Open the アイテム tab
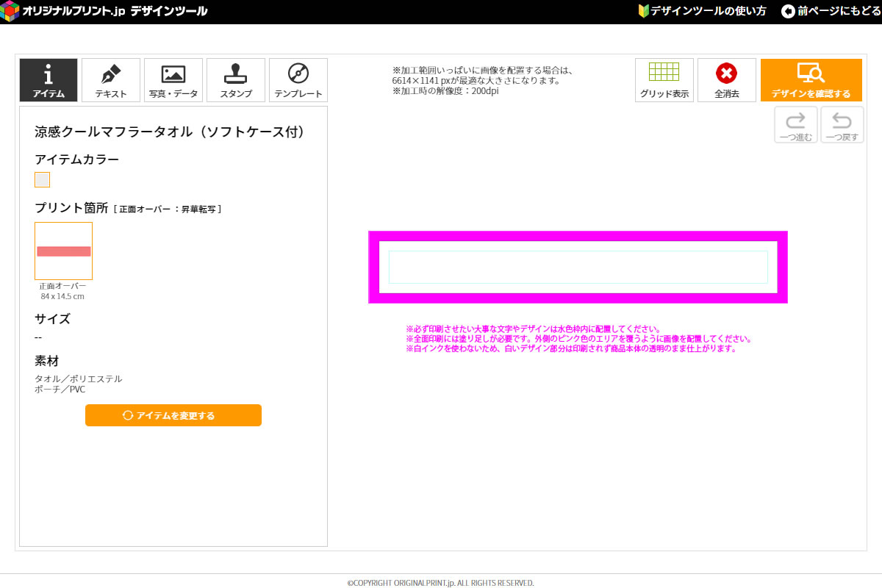Viewport: 882px width, 588px height. [49, 80]
